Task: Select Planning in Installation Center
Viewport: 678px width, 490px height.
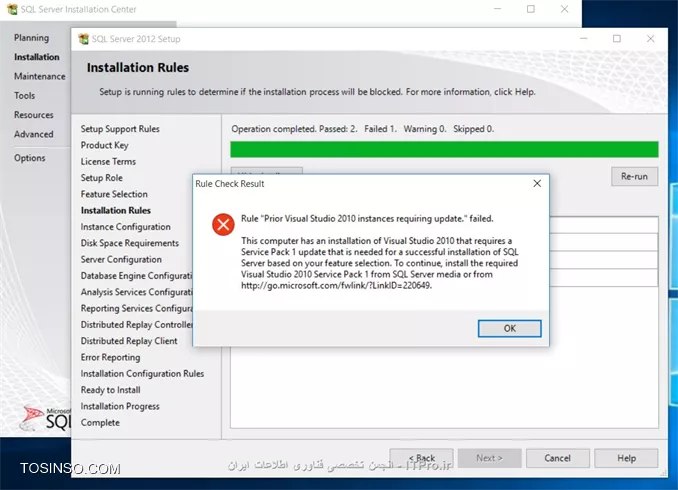Action: coord(31,38)
